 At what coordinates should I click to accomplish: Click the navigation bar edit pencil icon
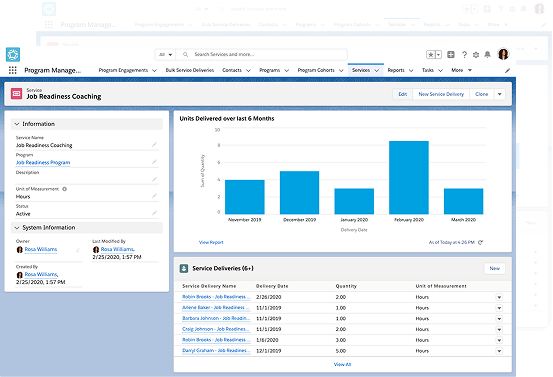[508, 70]
